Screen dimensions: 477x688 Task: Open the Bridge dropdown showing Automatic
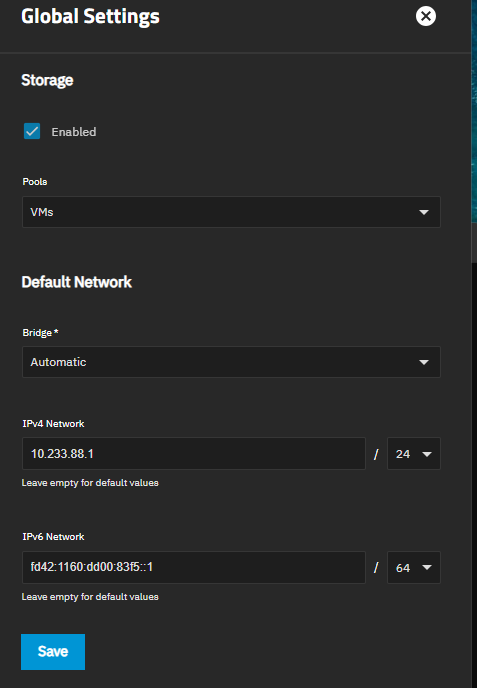click(x=231, y=362)
